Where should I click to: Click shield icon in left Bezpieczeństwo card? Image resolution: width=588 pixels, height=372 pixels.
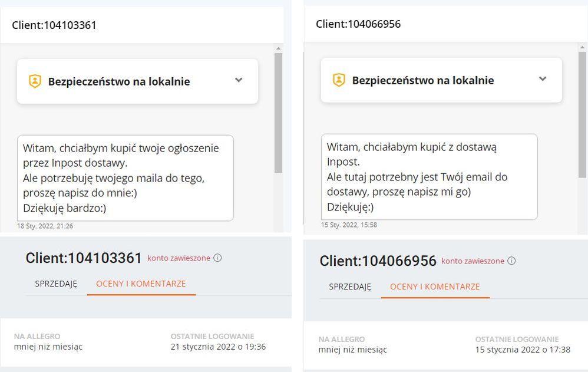click(35, 81)
